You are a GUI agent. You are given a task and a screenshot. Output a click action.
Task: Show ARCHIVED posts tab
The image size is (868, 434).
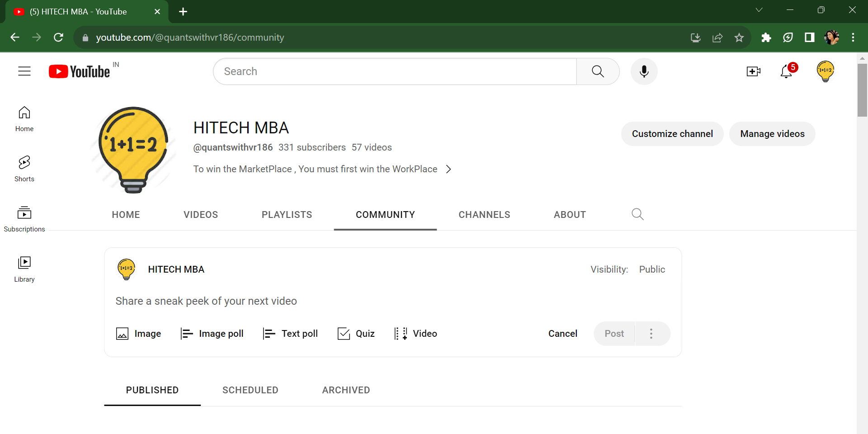[x=346, y=390]
